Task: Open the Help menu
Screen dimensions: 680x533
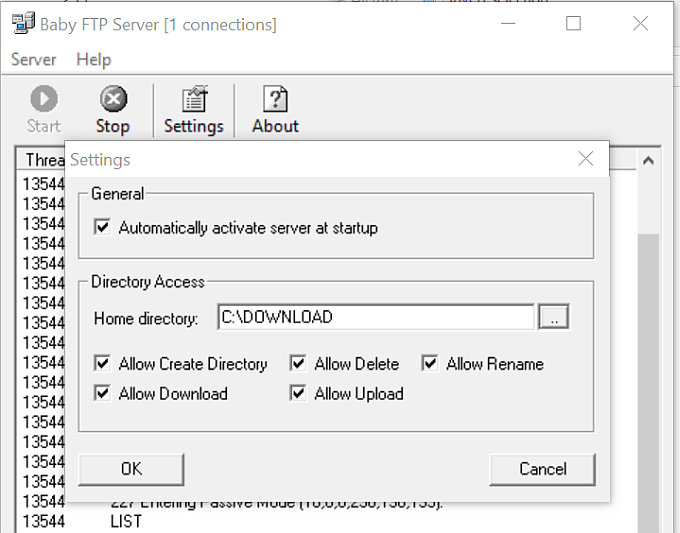Action: 93,60
